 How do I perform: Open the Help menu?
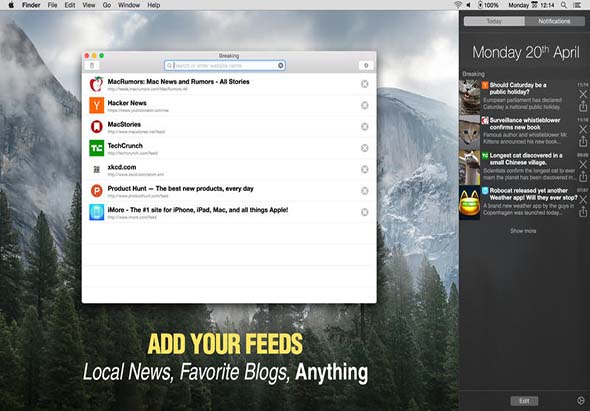point(154,5)
